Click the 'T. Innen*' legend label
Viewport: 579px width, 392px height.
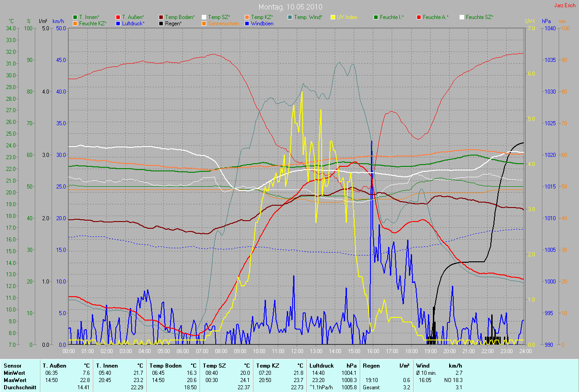[89, 17]
